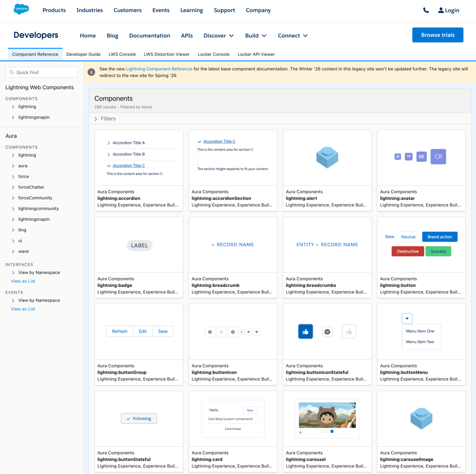Open the APIs nav item
This screenshot has height=474, width=476.
187,36
